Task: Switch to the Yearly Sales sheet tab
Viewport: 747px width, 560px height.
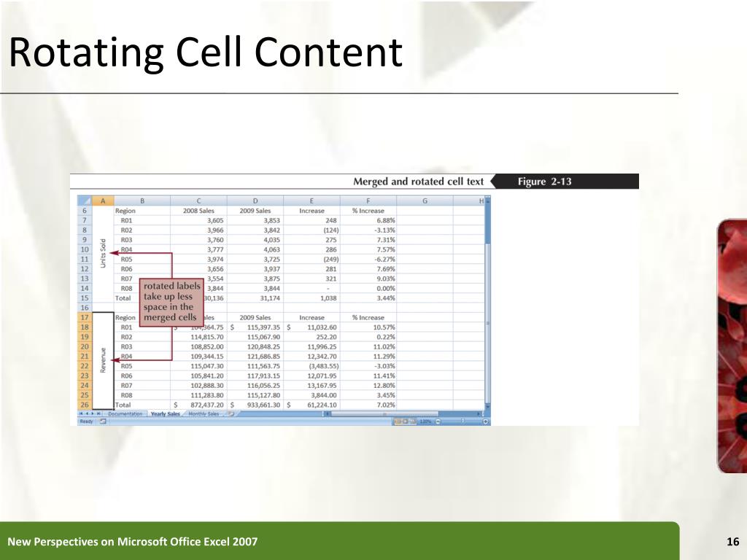Action: click(166, 414)
